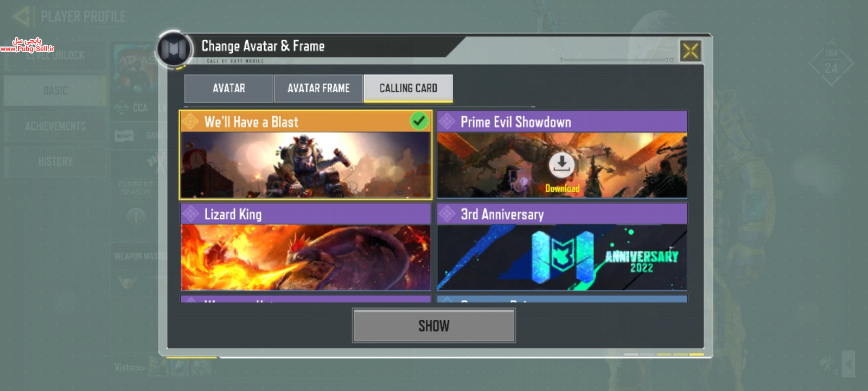Open the Achievements section in sidebar
Viewport: 868px width, 391px height.
55,126
